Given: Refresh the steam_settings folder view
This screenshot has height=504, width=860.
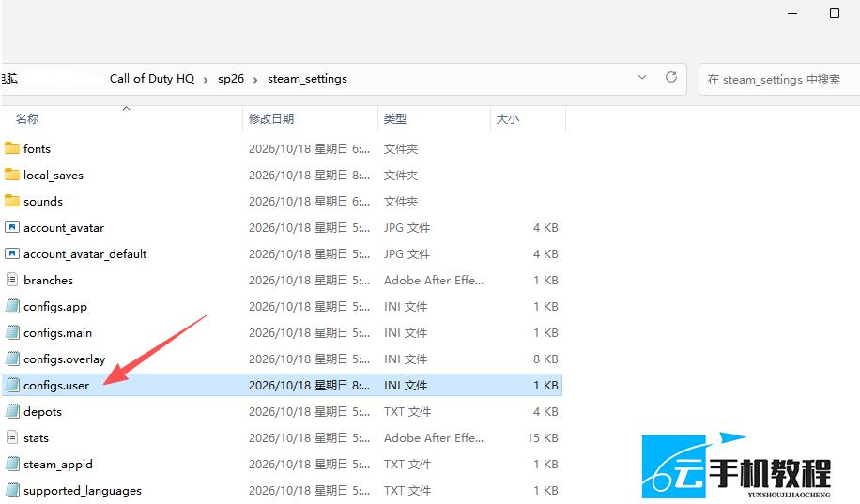Looking at the screenshot, I should tap(670, 77).
